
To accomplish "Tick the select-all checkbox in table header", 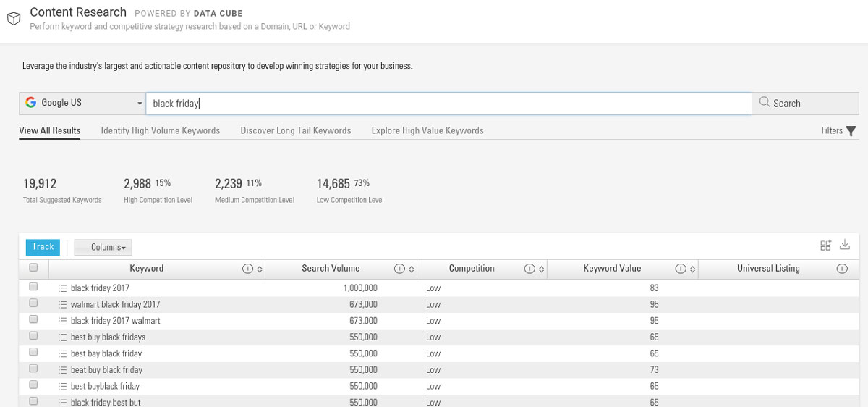I will point(33,268).
